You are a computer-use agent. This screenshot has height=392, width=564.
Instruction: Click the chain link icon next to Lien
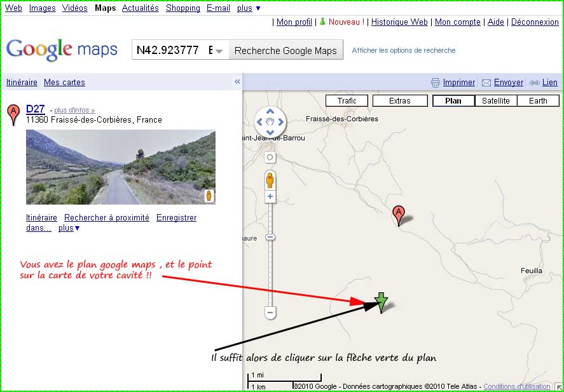pos(535,83)
